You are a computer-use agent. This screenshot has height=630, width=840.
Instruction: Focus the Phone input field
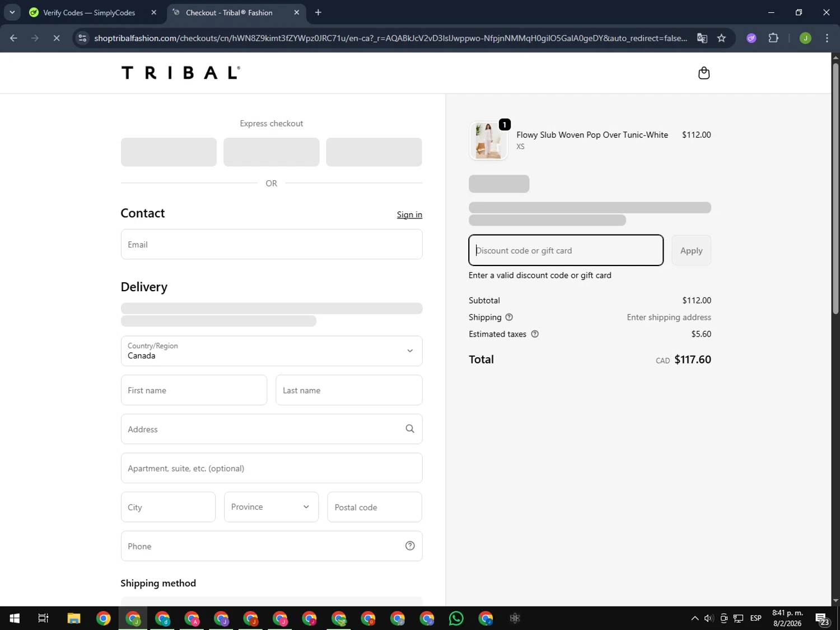click(272, 546)
